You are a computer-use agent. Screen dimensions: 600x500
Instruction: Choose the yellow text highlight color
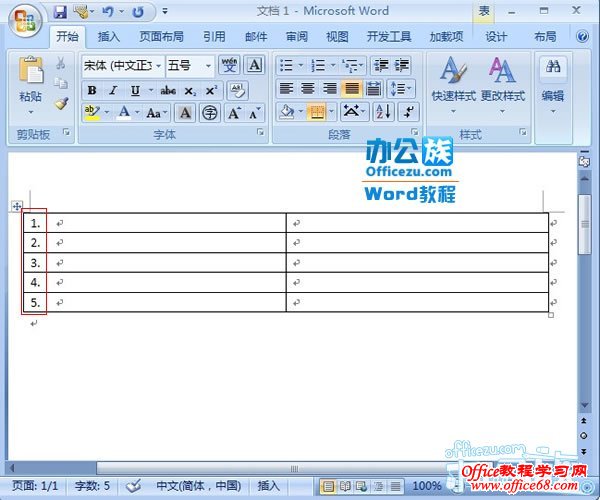[92, 112]
